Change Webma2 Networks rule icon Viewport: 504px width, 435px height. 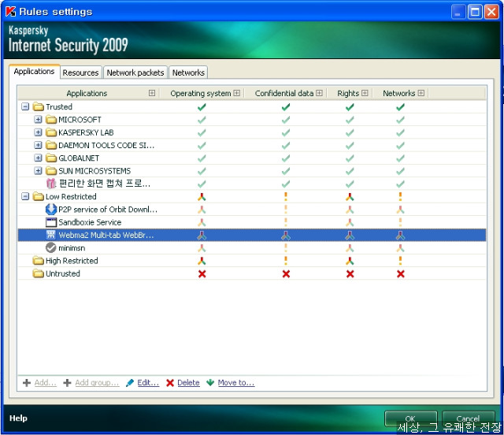pyautogui.click(x=400, y=236)
